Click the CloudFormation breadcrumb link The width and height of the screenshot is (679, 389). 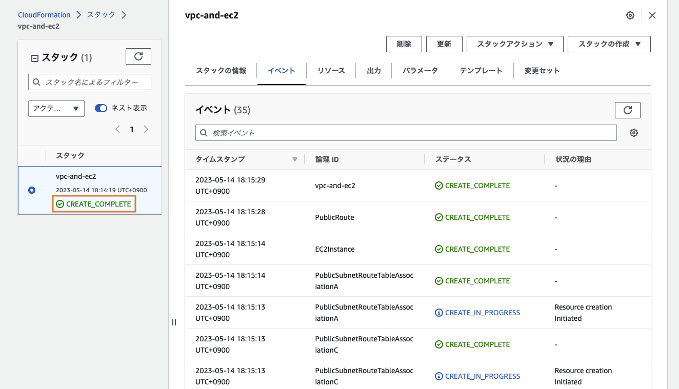44,15
